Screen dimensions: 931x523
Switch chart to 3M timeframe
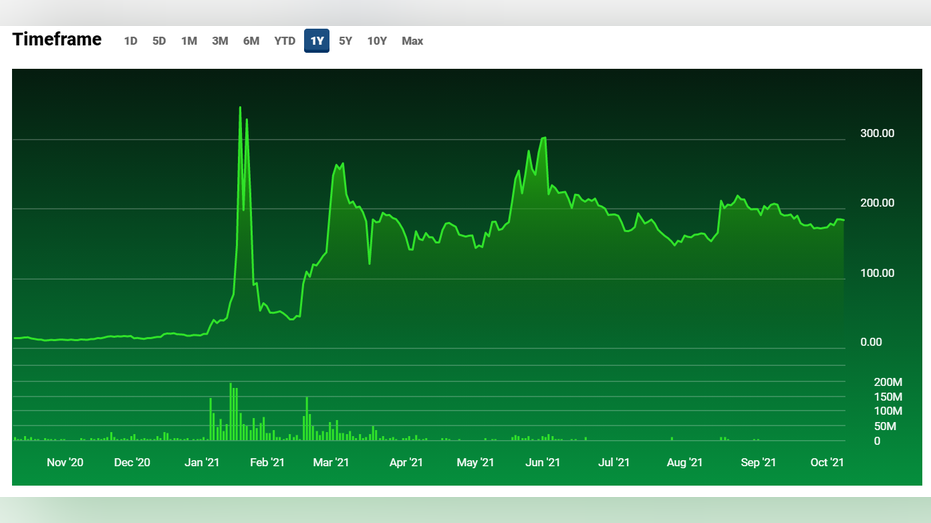click(220, 41)
